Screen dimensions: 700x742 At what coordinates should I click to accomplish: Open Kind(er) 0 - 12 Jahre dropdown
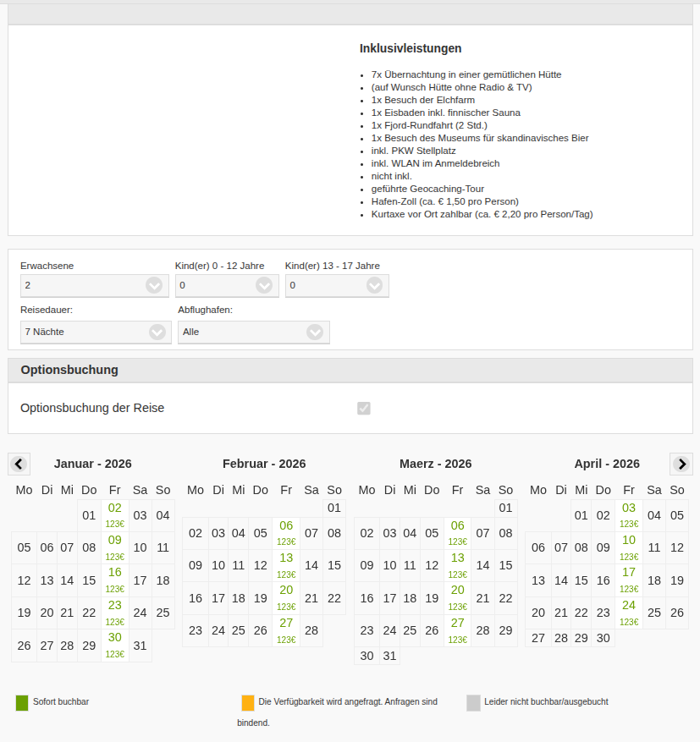[x=227, y=286]
